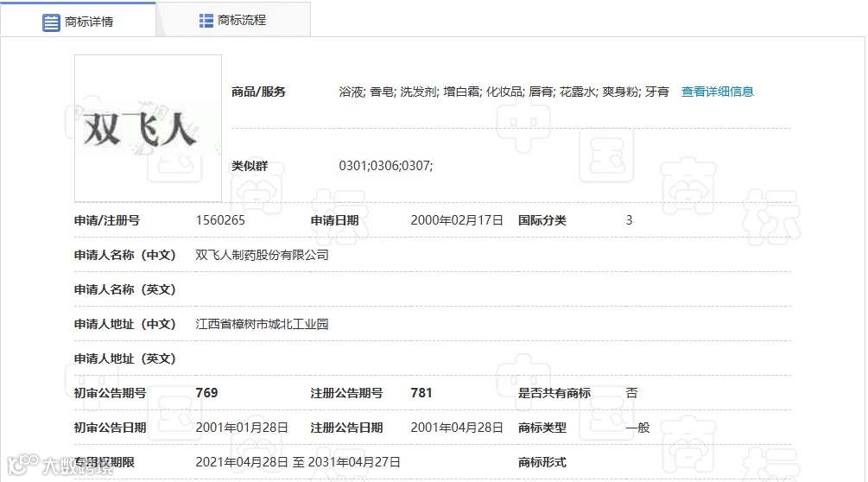
Task: Click the 商标形式 label
Action: (542, 462)
